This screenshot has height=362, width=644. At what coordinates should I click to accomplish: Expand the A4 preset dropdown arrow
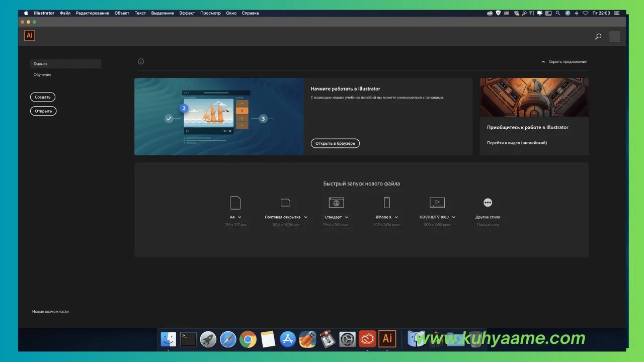(x=239, y=217)
